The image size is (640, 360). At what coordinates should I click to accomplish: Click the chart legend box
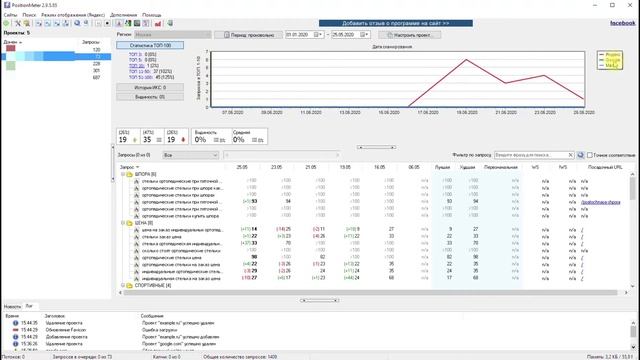tap(610, 60)
